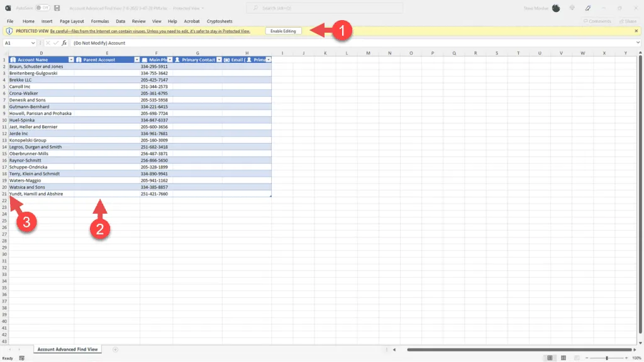Click the pencil editing icon near the title bar
The width and height of the screenshot is (644, 362).
(x=588, y=8)
